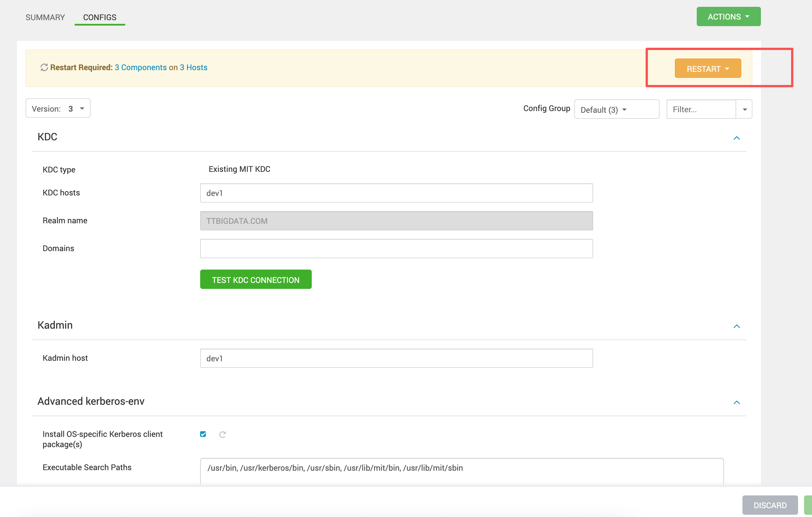Open the Filter dropdown arrow
The image size is (812, 517).
point(744,109)
